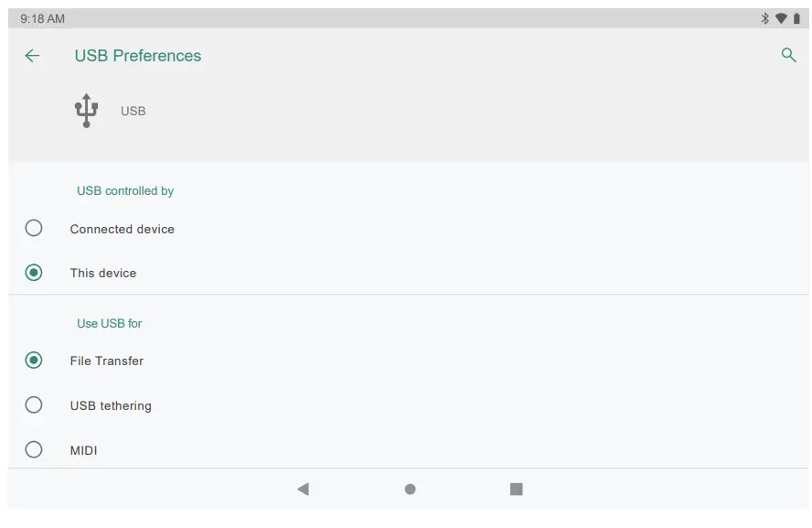Tap the back arrow in the header
This screenshot has height=528, width=812.
(32, 56)
